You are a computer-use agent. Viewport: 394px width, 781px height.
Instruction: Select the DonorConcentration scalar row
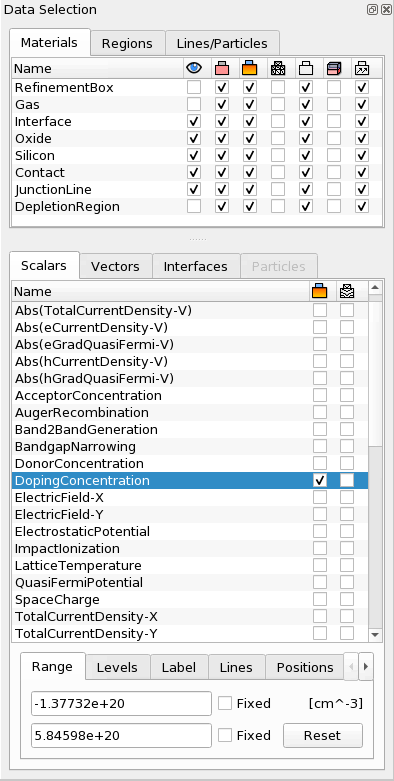tap(189, 464)
